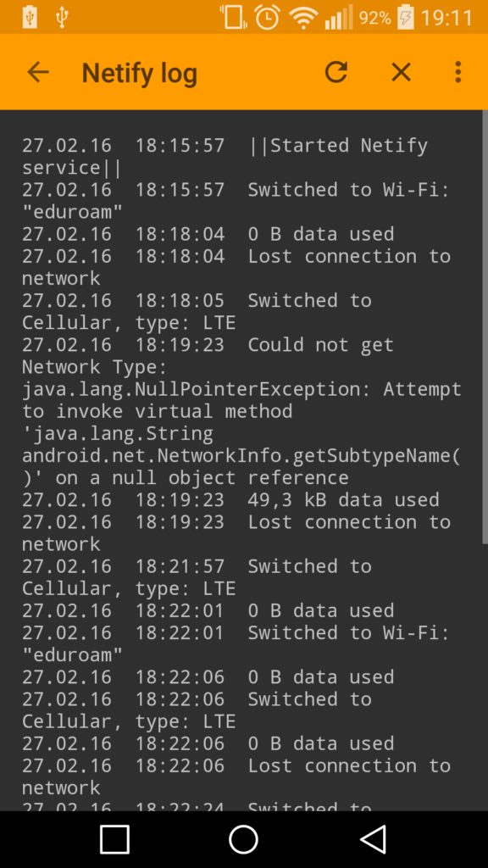The width and height of the screenshot is (488, 868).
Task: Click the log scrollbar handle
Action: pyautogui.click(x=485, y=326)
